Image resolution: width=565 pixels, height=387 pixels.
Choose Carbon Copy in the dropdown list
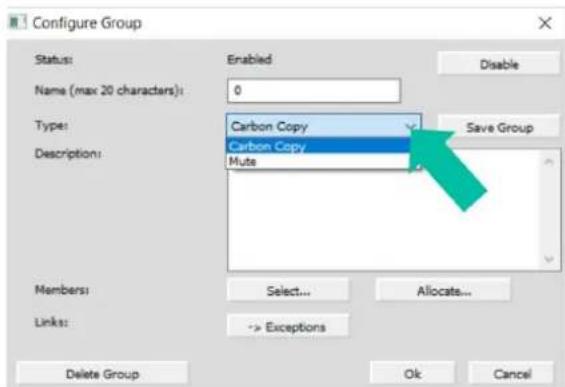tap(318, 146)
